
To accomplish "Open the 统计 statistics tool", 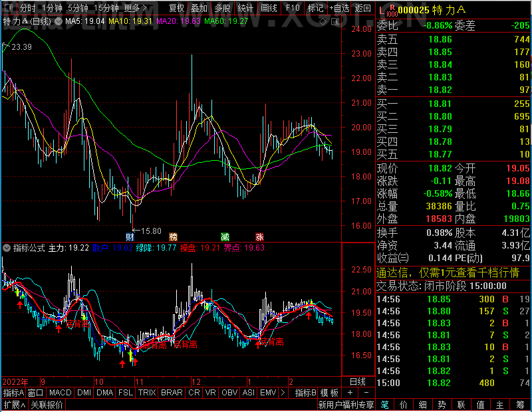I will (245, 7).
